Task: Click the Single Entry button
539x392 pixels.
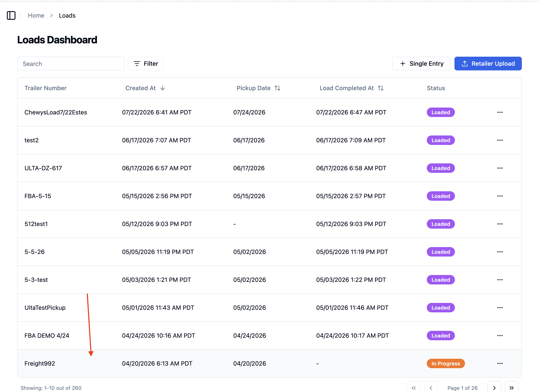Action: [x=421, y=64]
